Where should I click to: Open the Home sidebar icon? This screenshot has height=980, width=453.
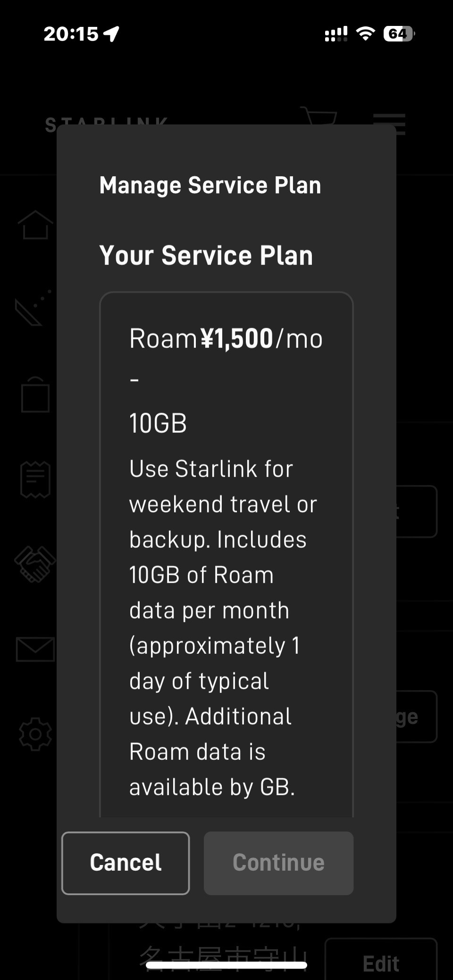(x=35, y=225)
